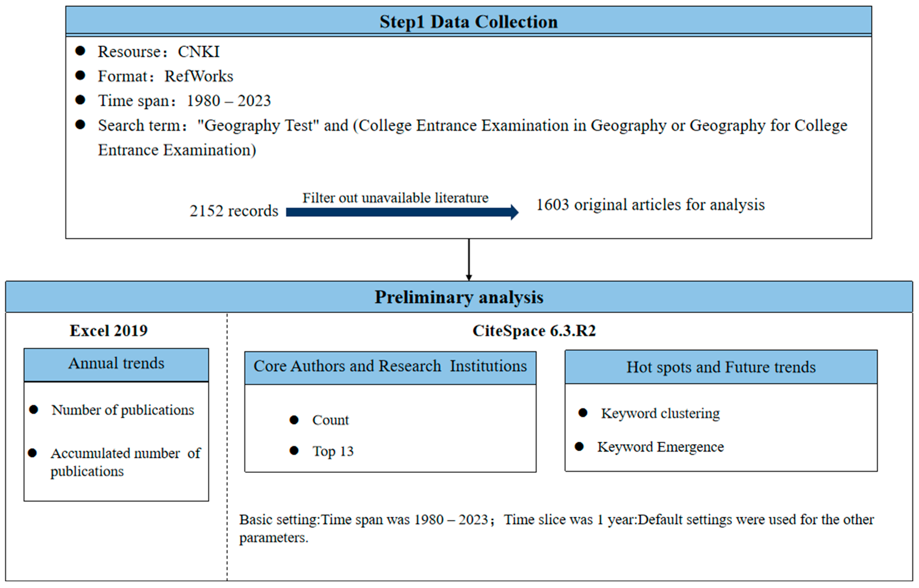
Task: Click the CiteSpace 6.3.R2 heading
Action: tap(534, 331)
